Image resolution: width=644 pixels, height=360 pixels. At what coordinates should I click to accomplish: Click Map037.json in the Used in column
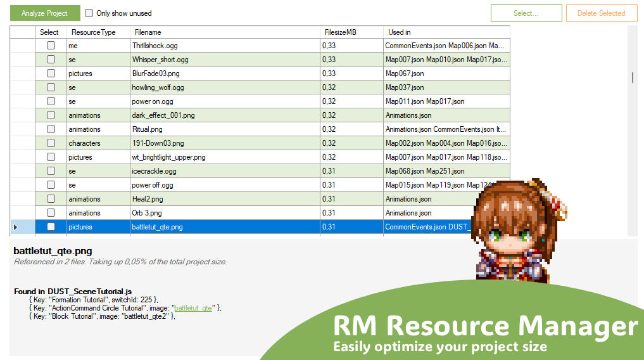(447, 87)
